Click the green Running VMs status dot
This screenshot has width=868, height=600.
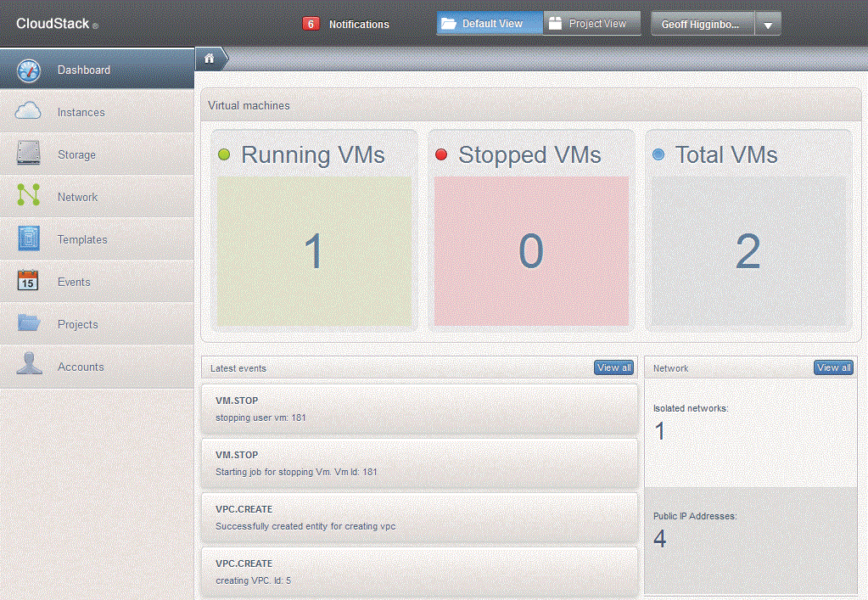pyautogui.click(x=224, y=154)
